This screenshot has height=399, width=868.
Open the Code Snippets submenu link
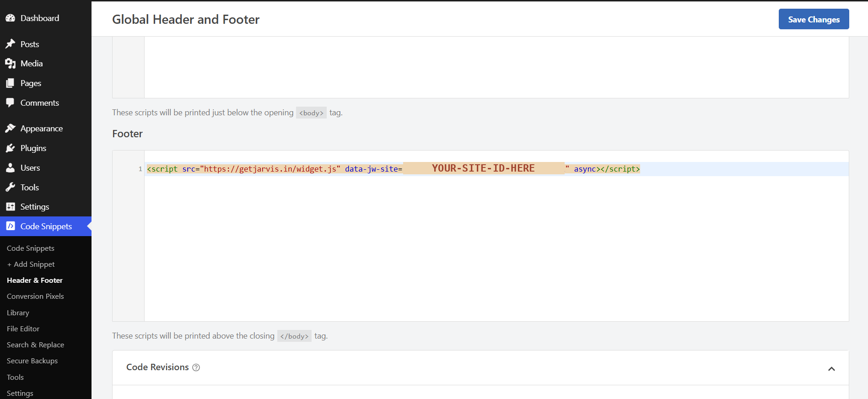(31, 248)
